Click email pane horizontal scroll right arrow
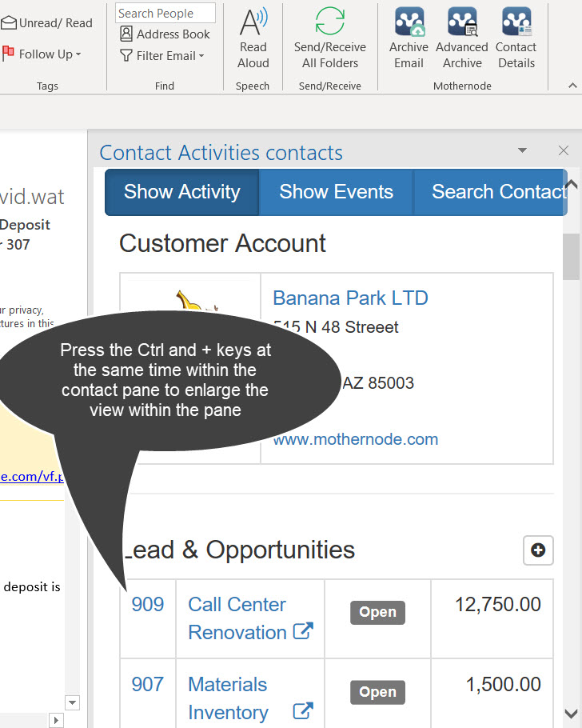This screenshot has width=582, height=728. [56, 721]
